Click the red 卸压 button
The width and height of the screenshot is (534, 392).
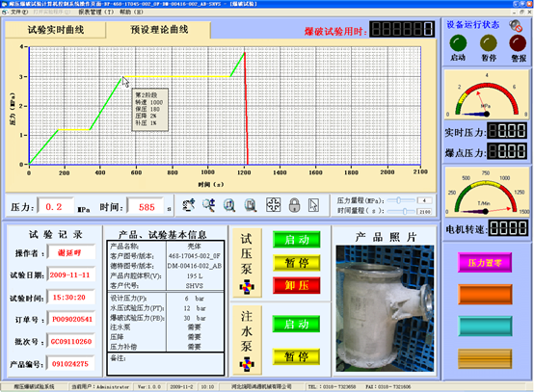[x=297, y=285]
